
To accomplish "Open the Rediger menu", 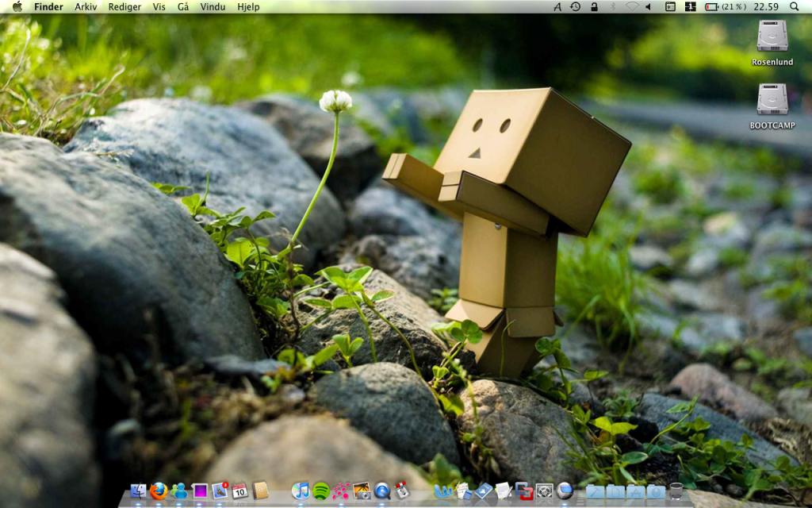I will click(x=124, y=6).
